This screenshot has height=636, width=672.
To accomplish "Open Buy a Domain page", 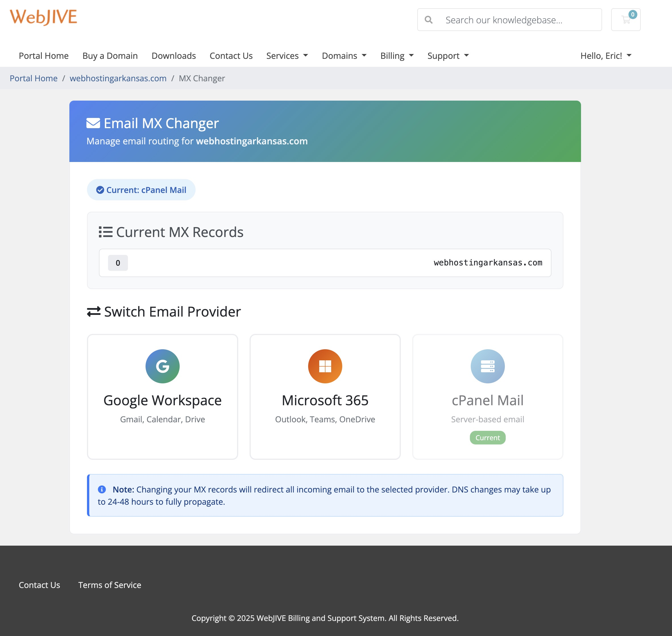I will click(110, 56).
